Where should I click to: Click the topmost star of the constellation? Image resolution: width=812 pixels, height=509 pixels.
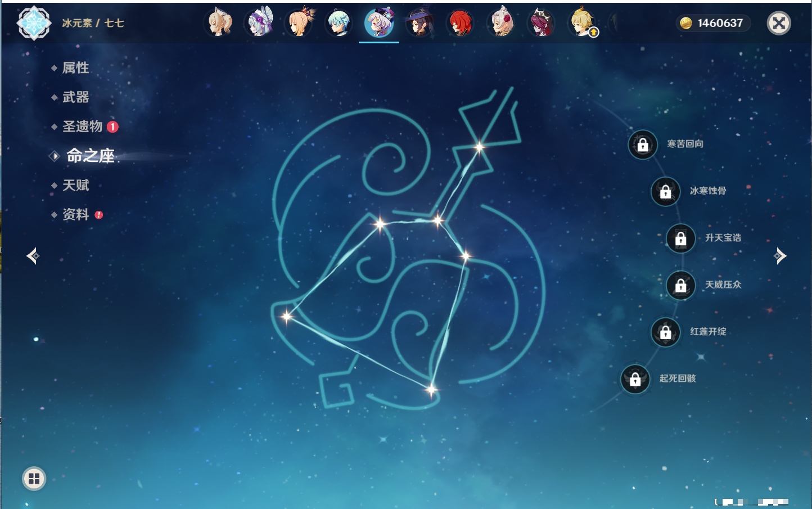pyautogui.click(x=479, y=147)
